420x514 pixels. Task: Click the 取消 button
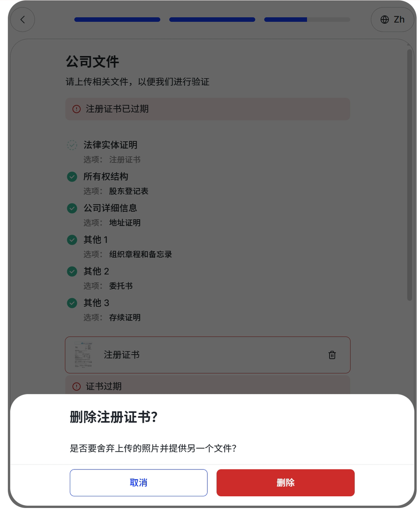138,483
